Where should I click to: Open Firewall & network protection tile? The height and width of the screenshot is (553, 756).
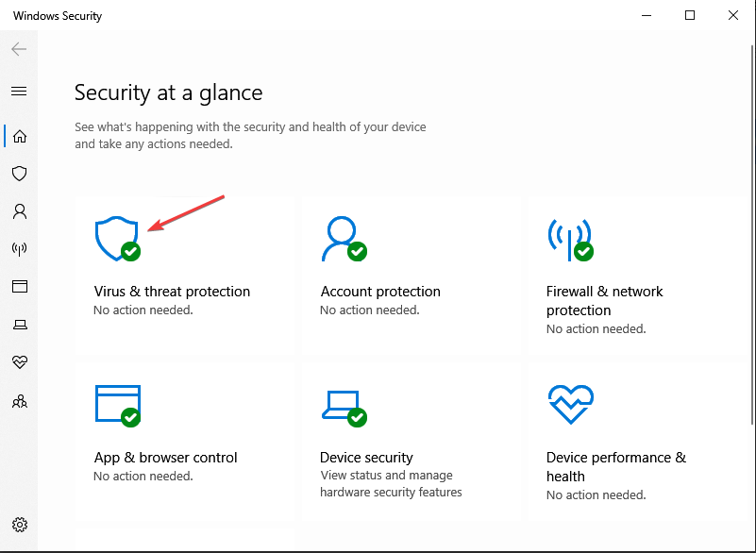pyautogui.click(x=636, y=276)
